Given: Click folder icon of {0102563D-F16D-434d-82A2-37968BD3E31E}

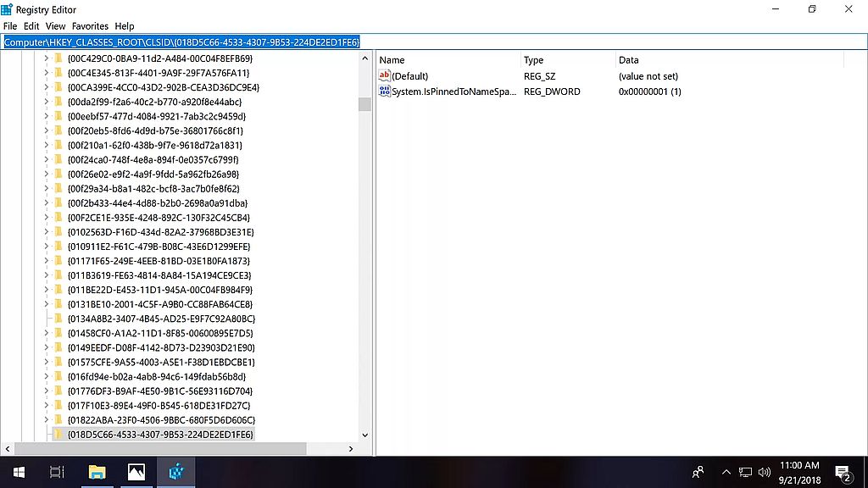Looking at the screenshot, I should [x=58, y=232].
